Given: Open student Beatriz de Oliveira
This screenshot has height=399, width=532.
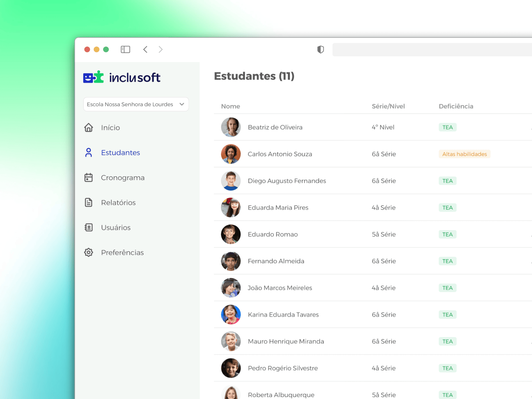Looking at the screenshot, I should tap(275, 127).
